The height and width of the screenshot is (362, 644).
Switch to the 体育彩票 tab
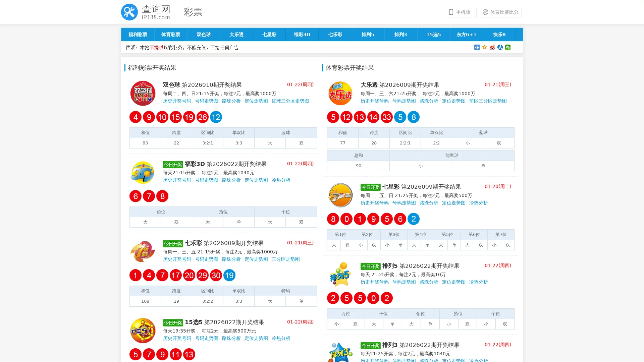pyautogui.click(x=170, y=34)
